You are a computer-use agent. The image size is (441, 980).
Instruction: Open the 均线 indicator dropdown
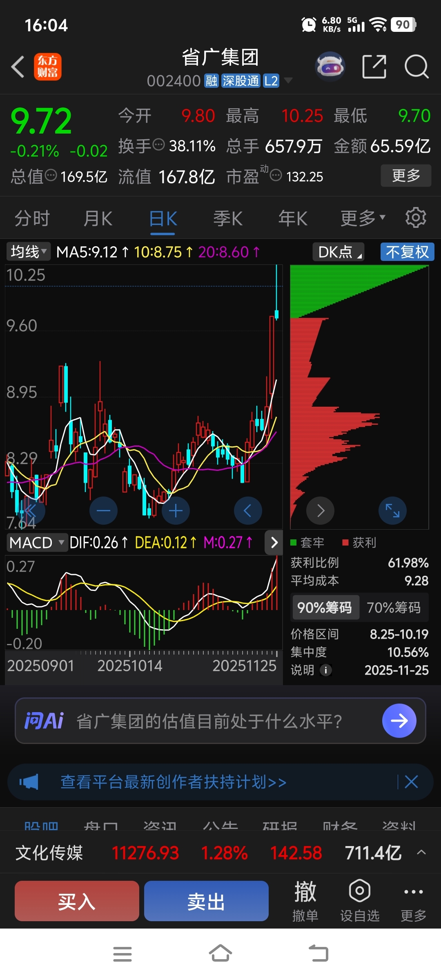click(x=28, y=252)
